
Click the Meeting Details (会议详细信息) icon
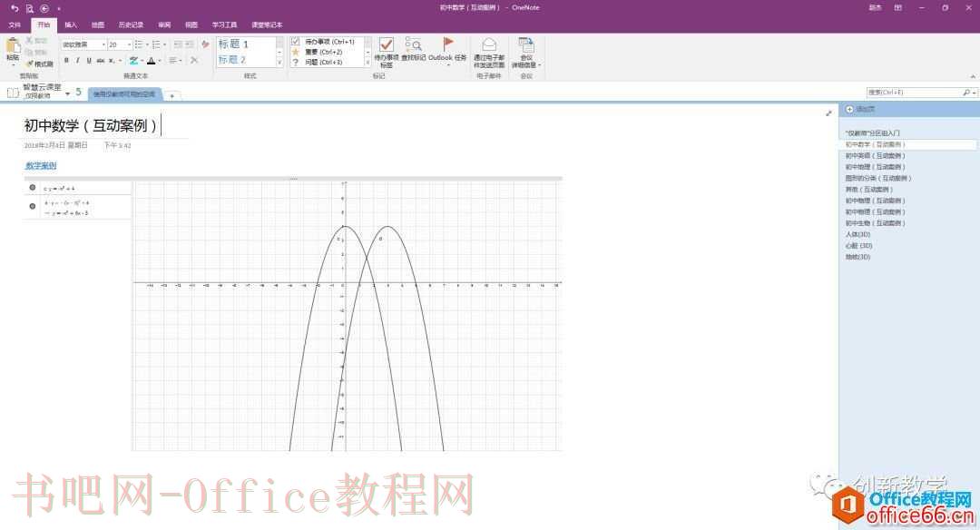[526, 44]
